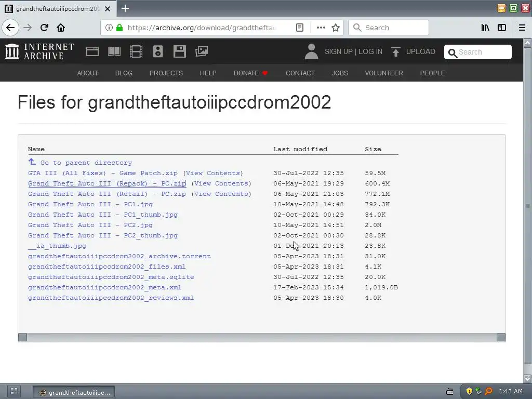Click the parent directory up-arrow icon
532x399 pixels.
[32, 162]
